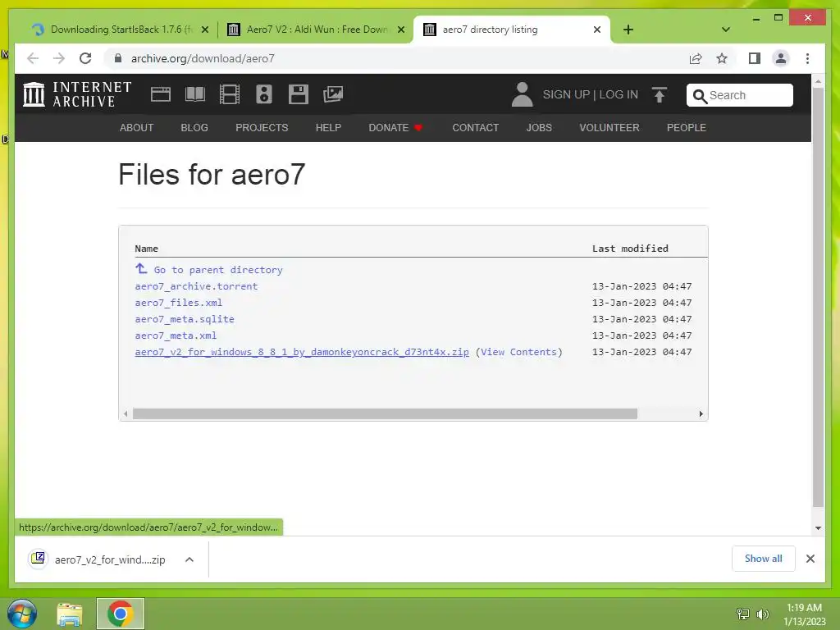Open Chrome's three-dot menu
Image resolution: width=840 pixels, height=630 pixels.
807,58
